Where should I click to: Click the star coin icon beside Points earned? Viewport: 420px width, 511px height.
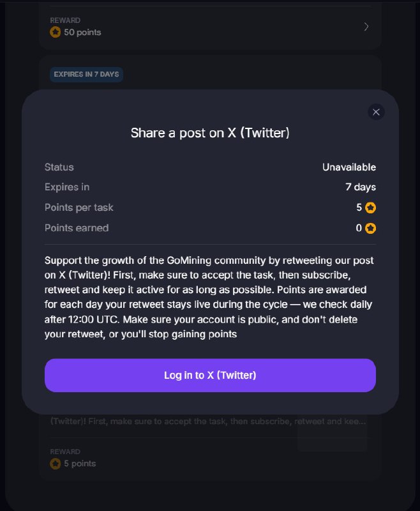(370, 228)
